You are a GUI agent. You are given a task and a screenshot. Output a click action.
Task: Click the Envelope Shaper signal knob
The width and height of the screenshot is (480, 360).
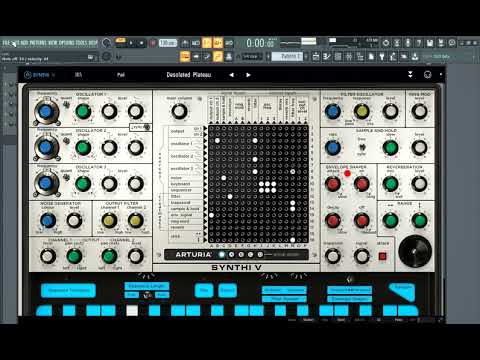(x=362, y=256)
